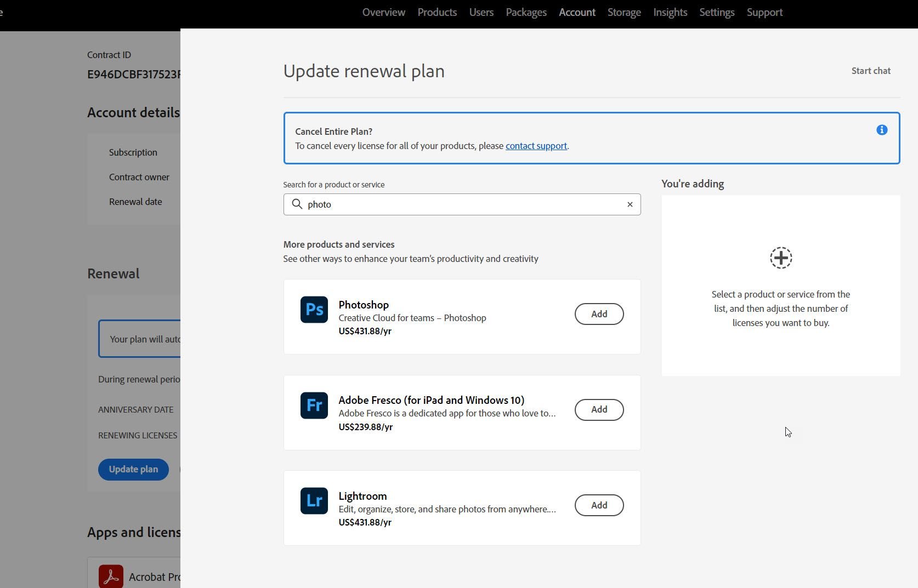Open the Settings section
Image resolution: width=918 pixels, height=588 pixels.
[716, 12]
